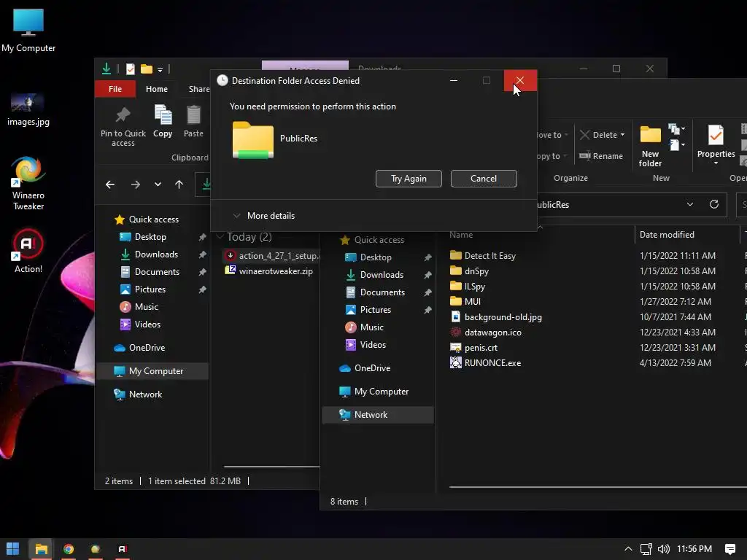
Task: Click Chrome icon in taskbar
Action: (x=69, y=549)
